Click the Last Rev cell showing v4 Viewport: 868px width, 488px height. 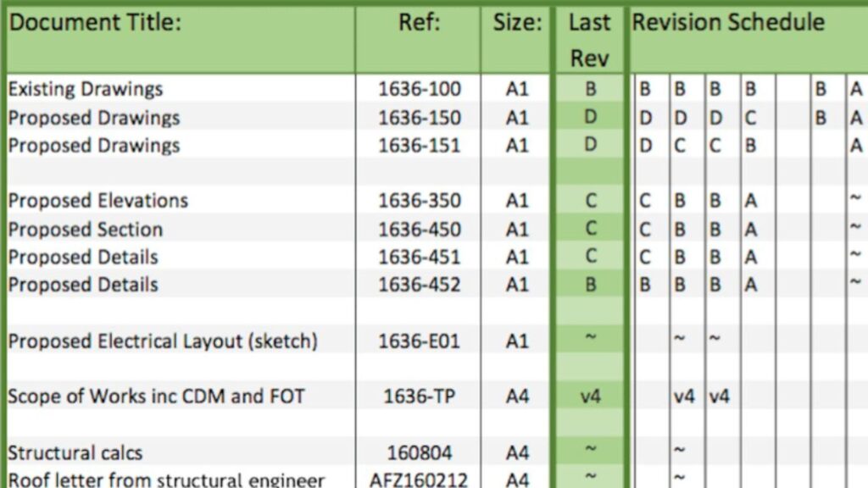(x=590, y=396)
